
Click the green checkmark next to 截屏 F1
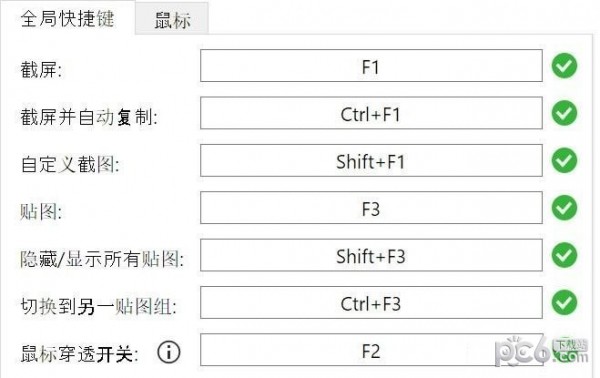564,66
